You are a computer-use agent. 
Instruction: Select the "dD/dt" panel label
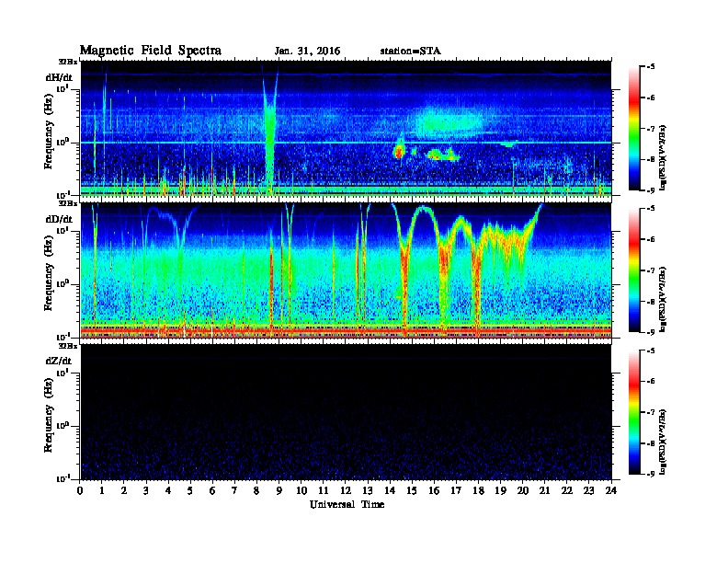click(59, 219)
